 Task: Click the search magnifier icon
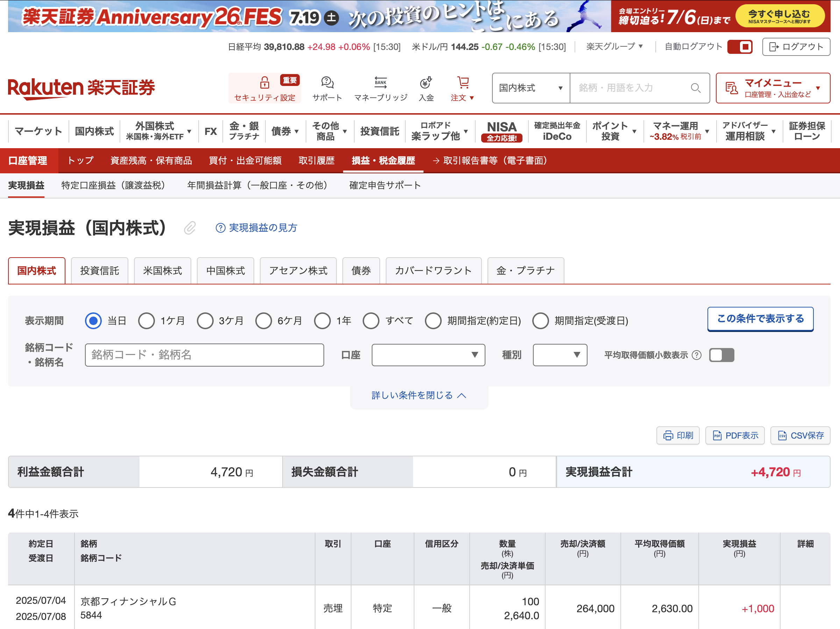point(695,88)
